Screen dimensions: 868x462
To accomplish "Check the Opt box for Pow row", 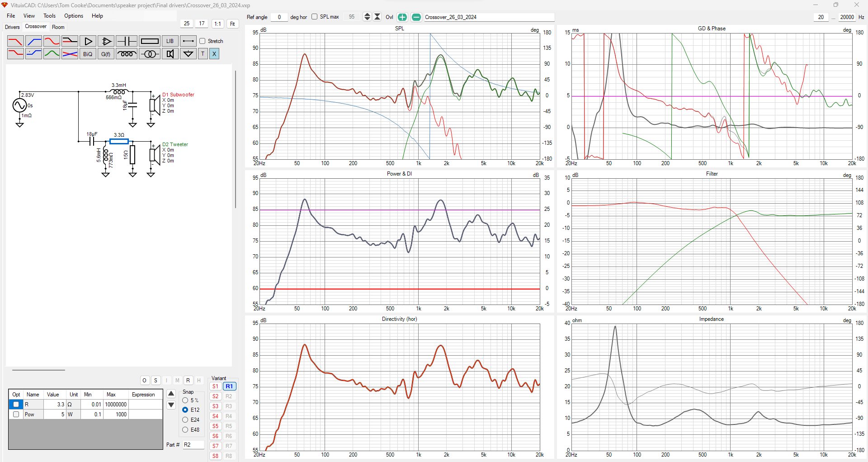I will [16, 414].
